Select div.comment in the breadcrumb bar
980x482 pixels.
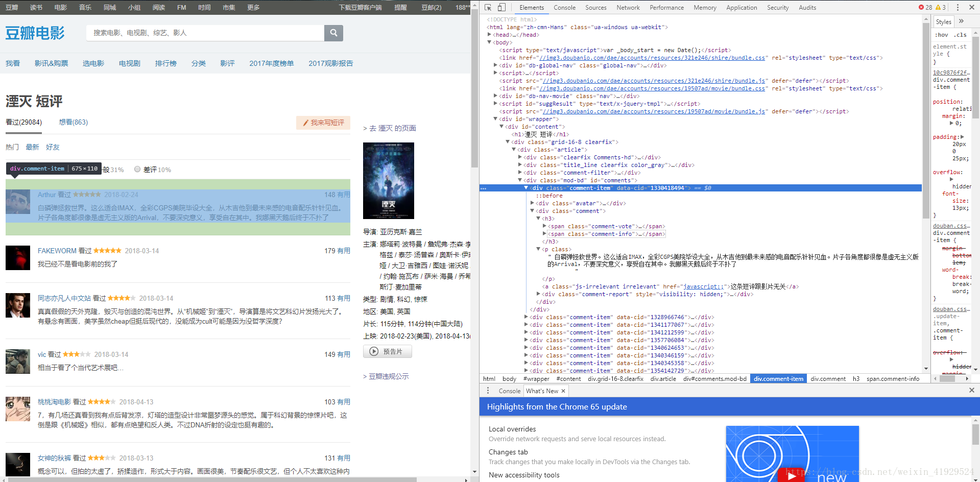tap(828, 379)
